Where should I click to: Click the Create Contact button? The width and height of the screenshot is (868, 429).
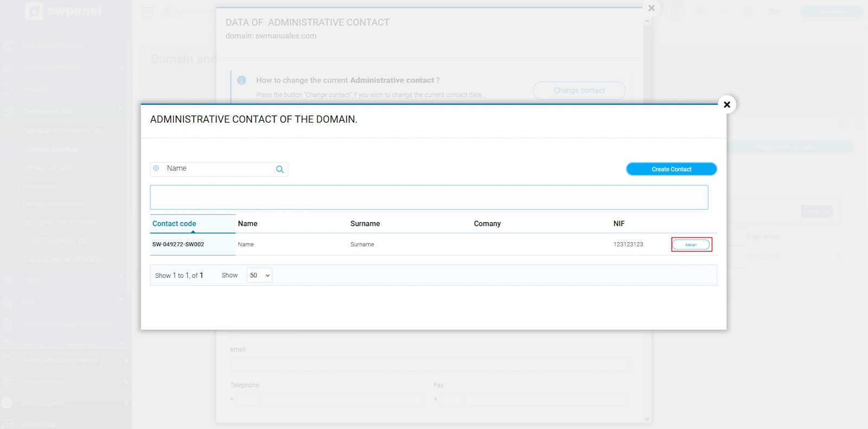[671, 169]
